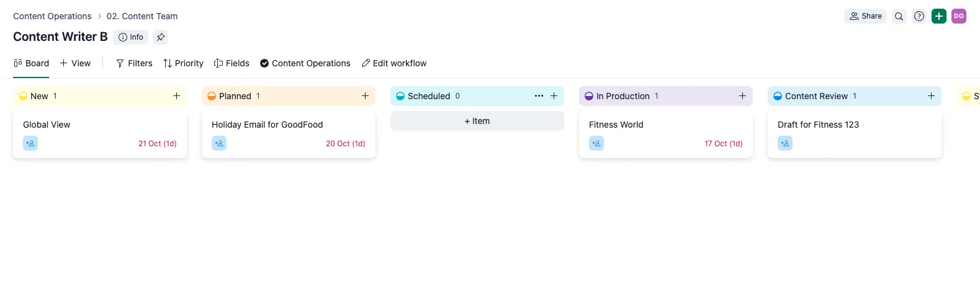The height and width of the screenshot is (295, 980).
Task: Assign a person on Fitness World card
Action: (x=596, y=143)
